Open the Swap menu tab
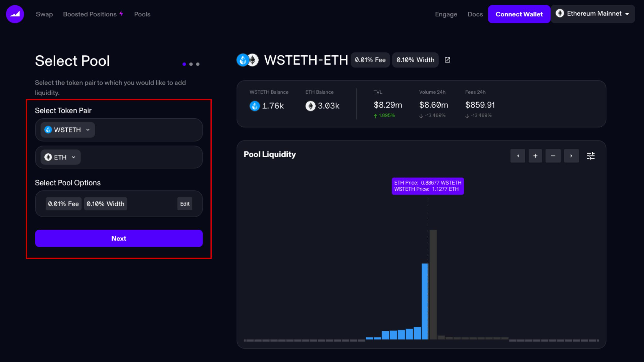644x362 pixels. click(44, 14)
